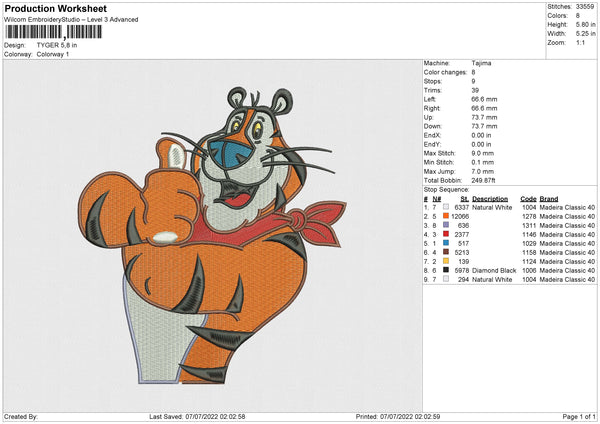The height and width of the screenshot is (424, 600).
Task: Click "Wilcom EmbroideryStudio – Level 3 Advanced" text
Action: click(x=71, y=20)
